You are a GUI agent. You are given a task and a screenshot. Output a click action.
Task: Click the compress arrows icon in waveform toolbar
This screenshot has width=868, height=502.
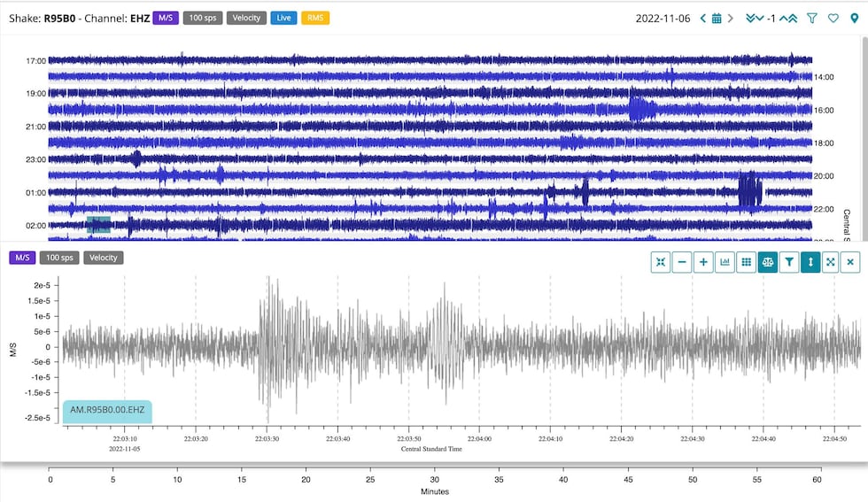[661, 262]
